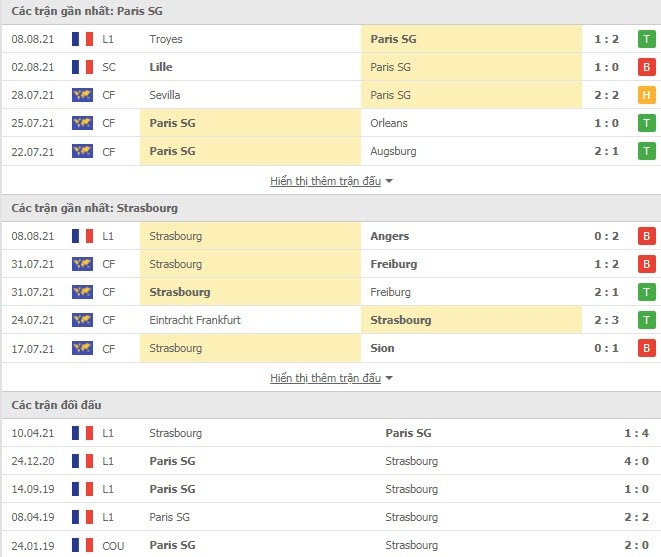This screenshot has width=661, height=557.
Task: Expand more Paris SG recent matches
Action: pyautogui.click(x=331, y=181)
